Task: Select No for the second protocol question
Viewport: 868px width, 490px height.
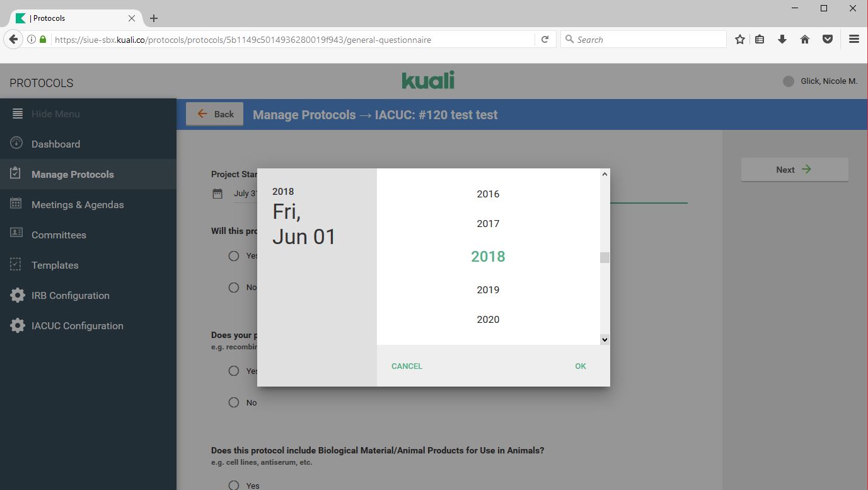Action: [x=234, y=402]
